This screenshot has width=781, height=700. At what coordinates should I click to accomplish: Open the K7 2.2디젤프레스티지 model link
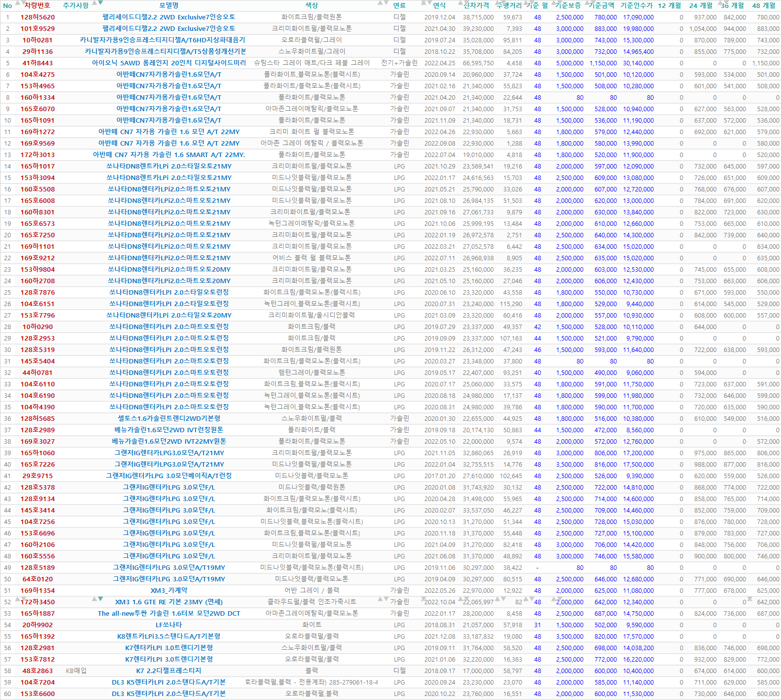click(x=169, y=671)
